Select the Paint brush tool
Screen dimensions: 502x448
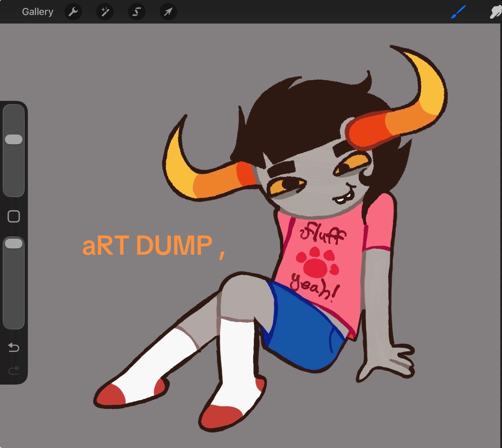point(458,12)
